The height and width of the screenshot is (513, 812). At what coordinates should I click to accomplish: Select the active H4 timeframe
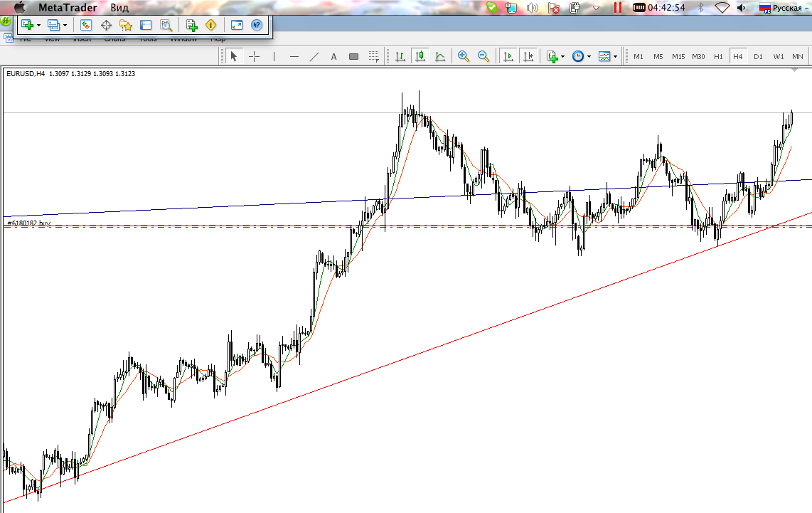click(738, 56)
